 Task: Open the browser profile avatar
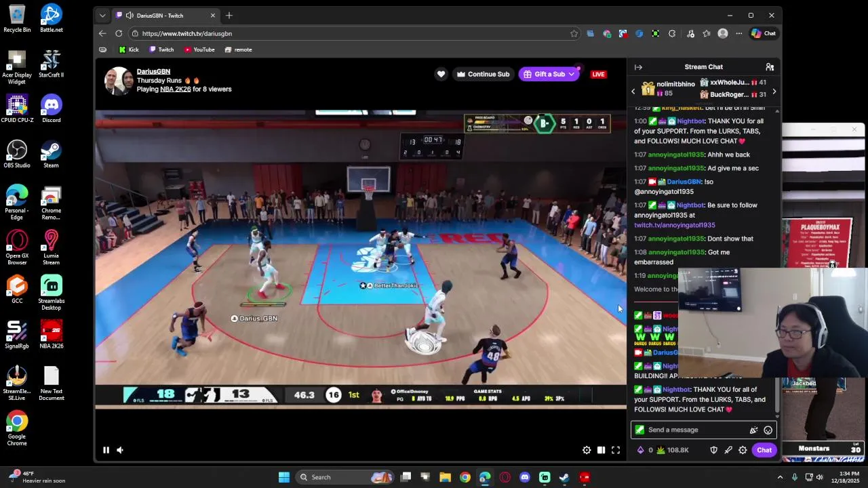click(x=723, y=33)
